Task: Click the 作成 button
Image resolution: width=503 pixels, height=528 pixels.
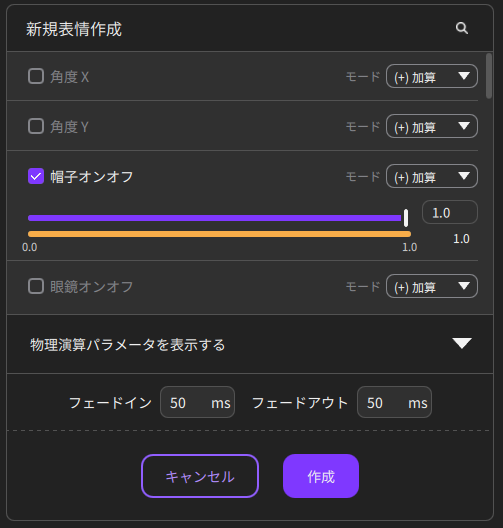Action: point(321,476)
